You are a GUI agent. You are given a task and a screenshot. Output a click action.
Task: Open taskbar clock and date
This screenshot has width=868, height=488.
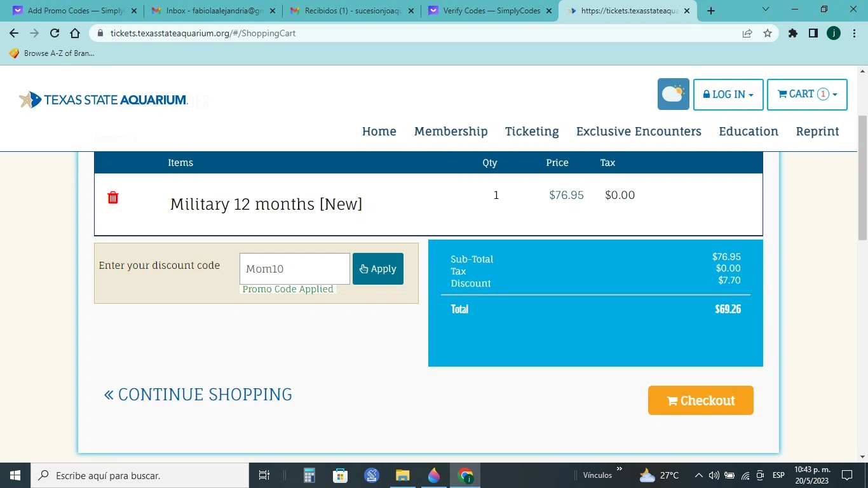812,475
